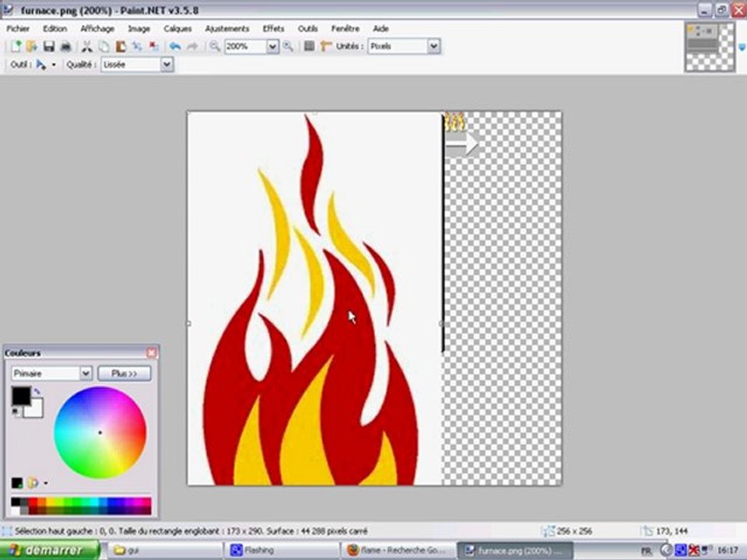Click the swap colors arrow icon
Screen dimensions: 747x560
tap(37, 391)
